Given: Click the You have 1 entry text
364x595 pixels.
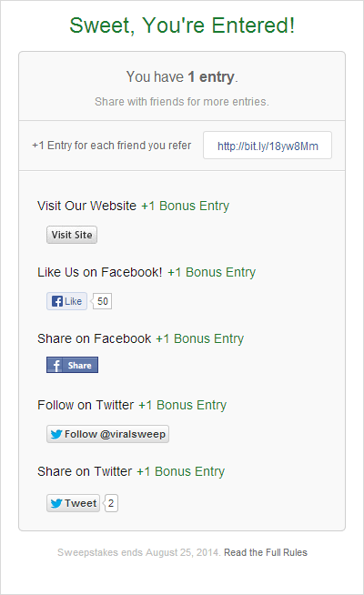Looking at the screenshot, I should coord(182,77).
